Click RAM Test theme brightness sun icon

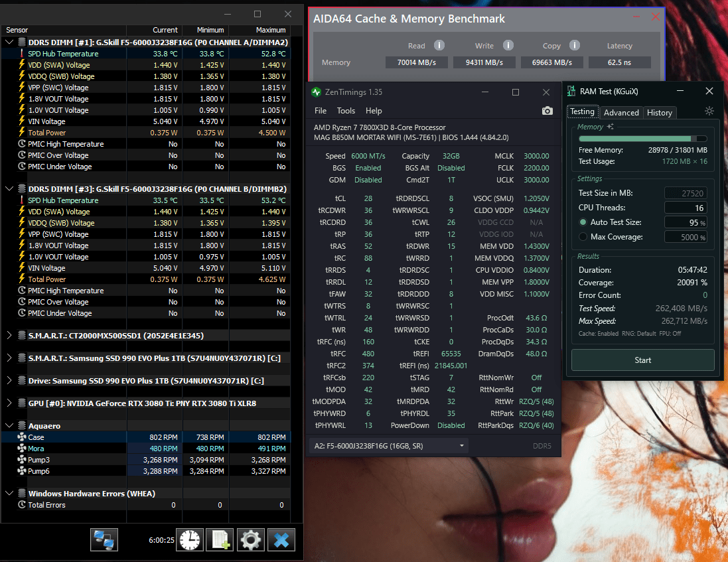(709, 111)
